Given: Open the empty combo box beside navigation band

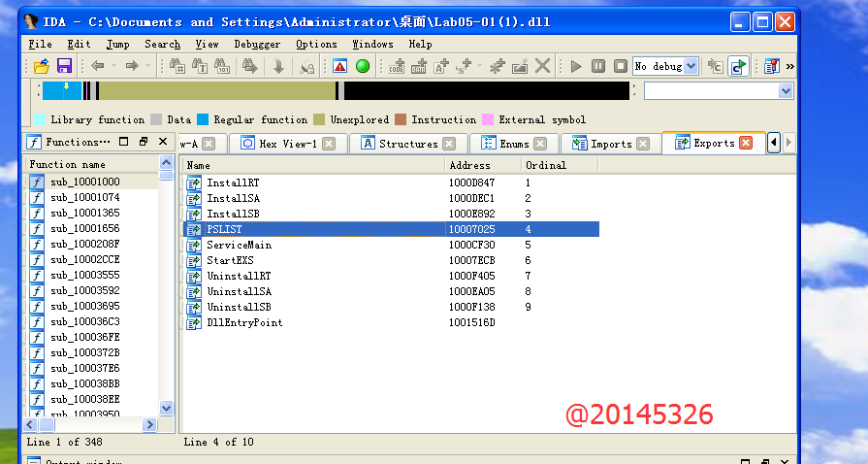Looking at the screenshot, I should [x=786, y=91].
